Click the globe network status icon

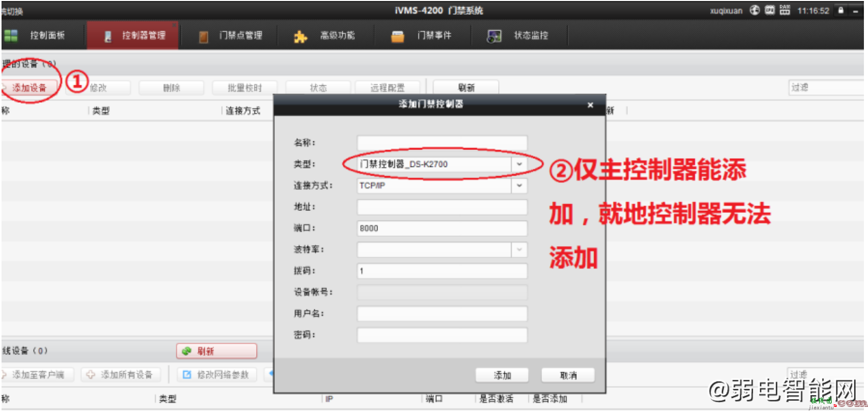(755, 10)
